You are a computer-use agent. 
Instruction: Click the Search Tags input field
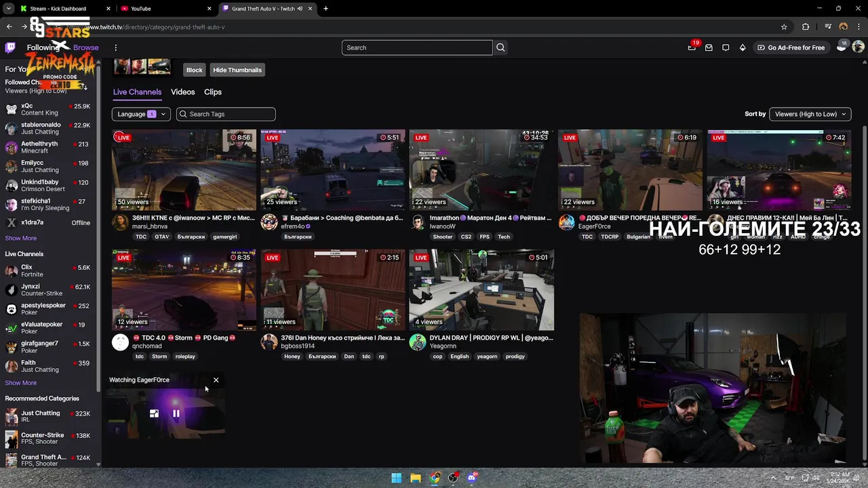[226, 114]
